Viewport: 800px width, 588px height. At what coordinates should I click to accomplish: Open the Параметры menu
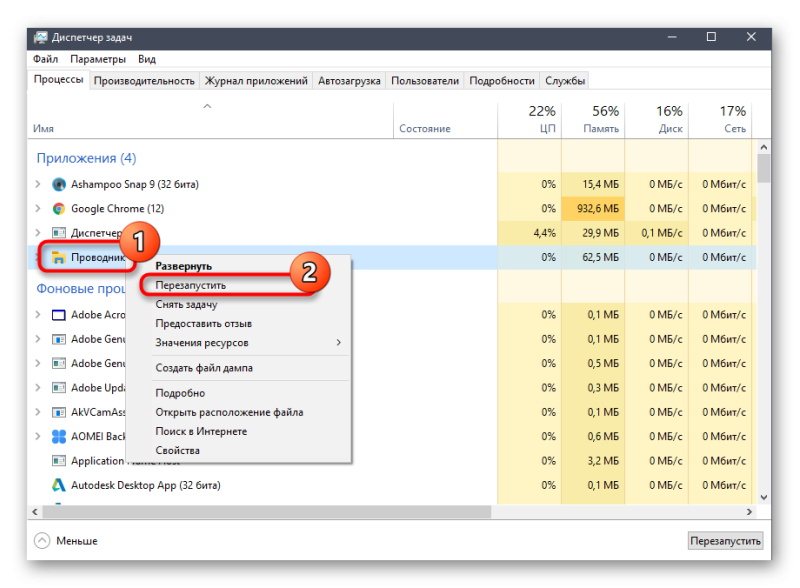click(98, 59)
